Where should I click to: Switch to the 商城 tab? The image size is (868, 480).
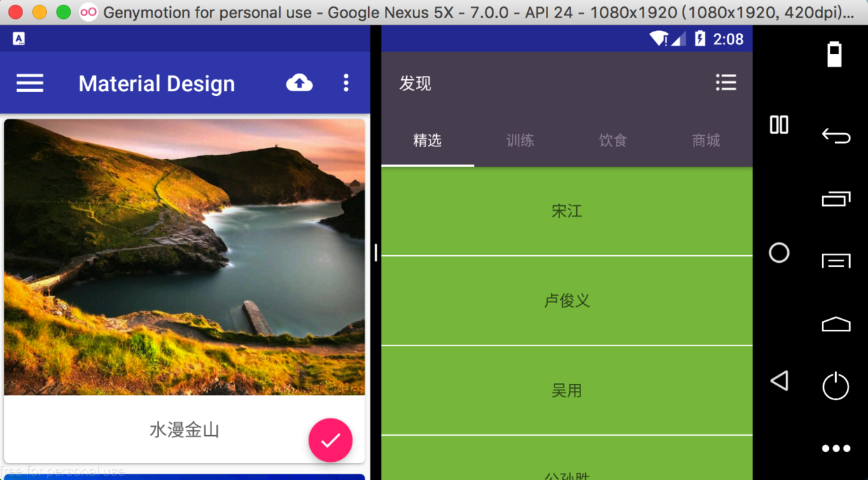click(x=706, y=140)
